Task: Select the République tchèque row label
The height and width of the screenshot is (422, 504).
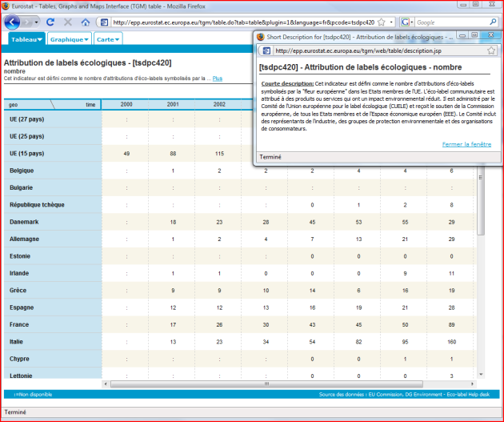Action: point(37,204)
